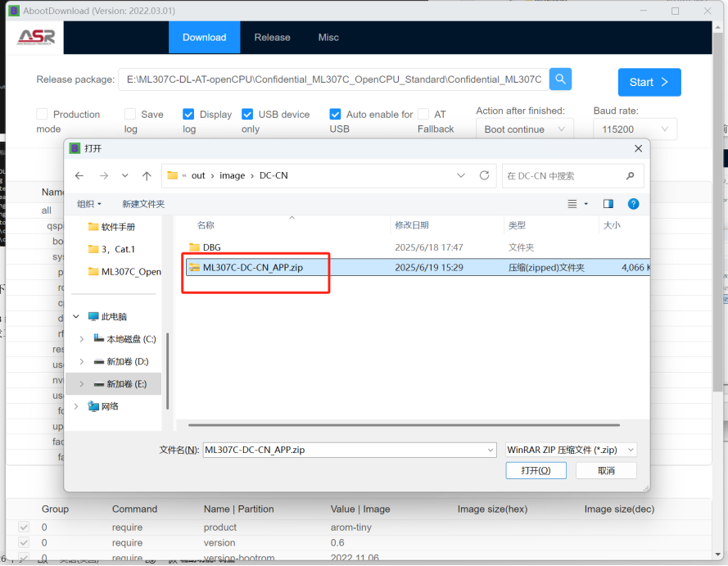Go forward using the dialog forward arrow
Image resolution: width=728 pixels, height=566 pixels.
104,175
